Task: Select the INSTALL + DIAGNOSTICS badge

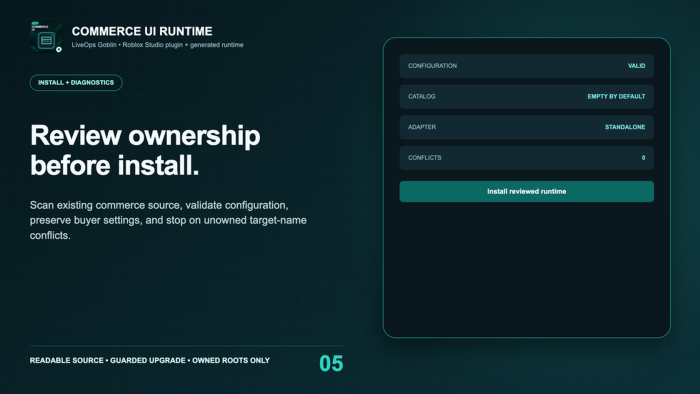Action: [x=76, y=83]
